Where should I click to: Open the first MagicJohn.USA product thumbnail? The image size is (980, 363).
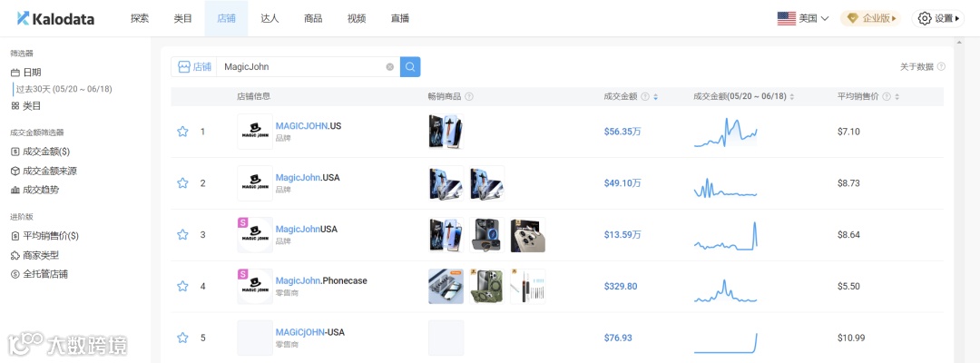(446, 183)
